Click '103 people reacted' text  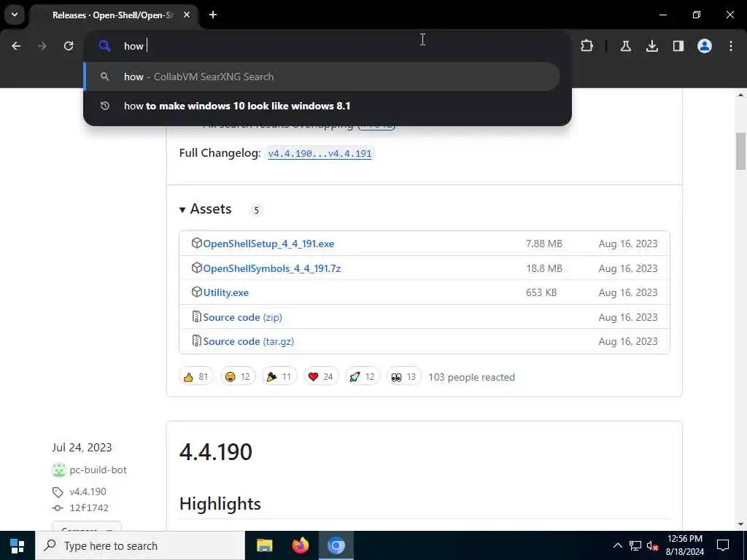[472, 377]
